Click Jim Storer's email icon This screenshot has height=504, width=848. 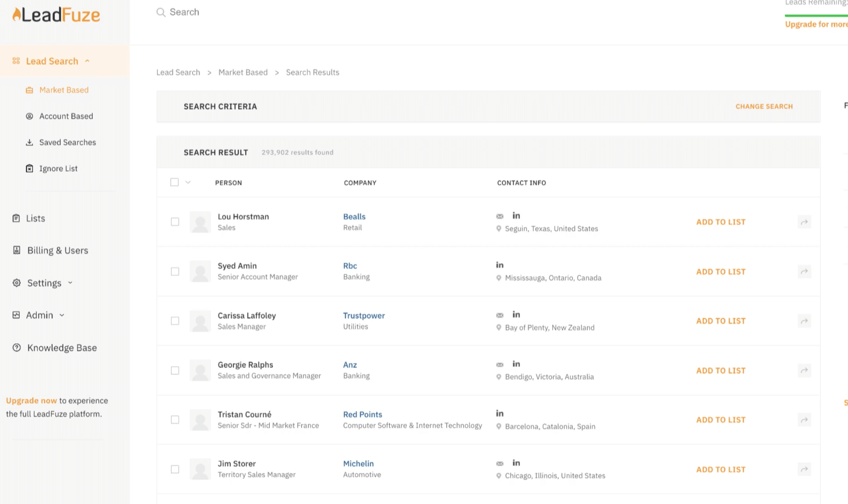point(500,463)
